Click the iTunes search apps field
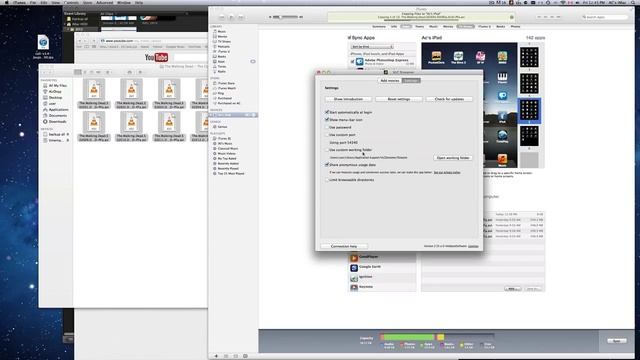 pos(605,17)
